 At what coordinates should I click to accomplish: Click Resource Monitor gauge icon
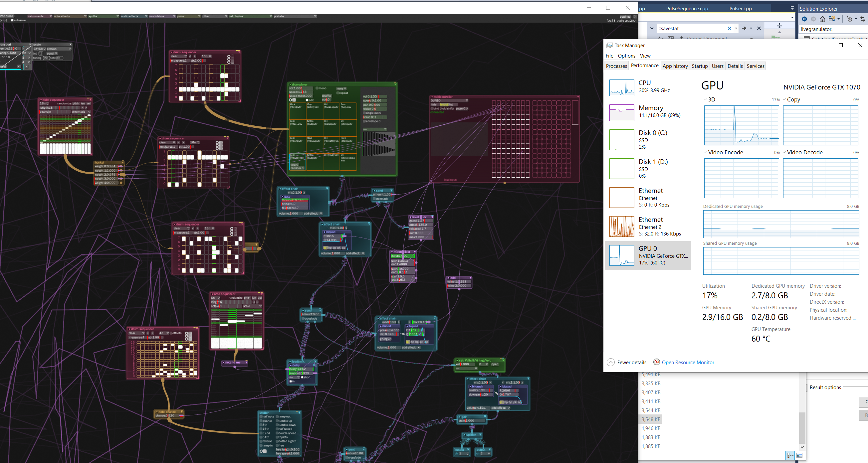click(x=656, y=362)
